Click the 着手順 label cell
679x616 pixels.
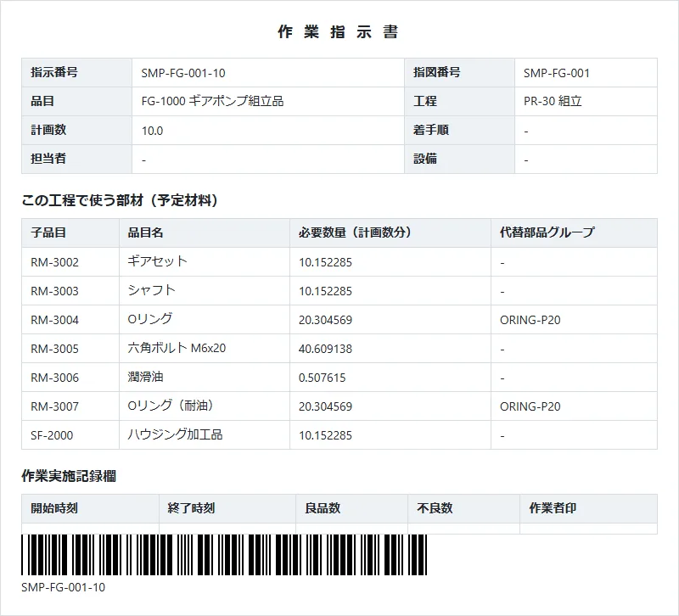(459, 131)
